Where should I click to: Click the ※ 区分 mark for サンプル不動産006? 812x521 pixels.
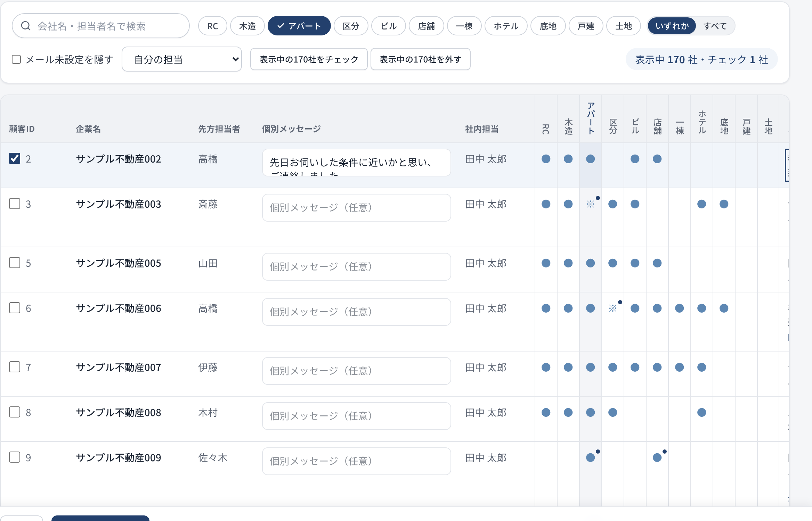[613, 308]
